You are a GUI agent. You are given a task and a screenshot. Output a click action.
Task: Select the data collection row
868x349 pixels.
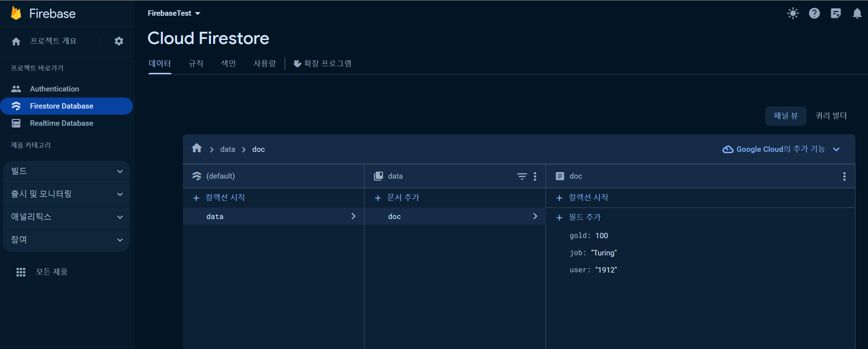[274, 216]
